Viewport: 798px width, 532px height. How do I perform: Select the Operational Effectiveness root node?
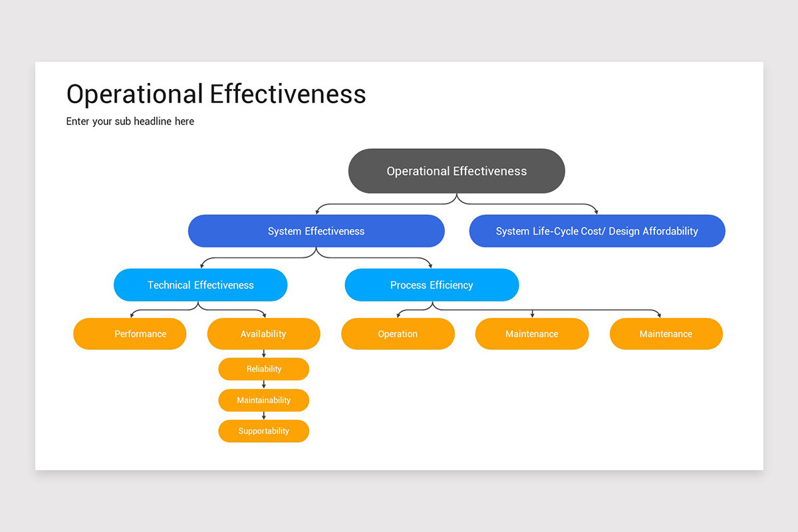(x=456, y=171)
